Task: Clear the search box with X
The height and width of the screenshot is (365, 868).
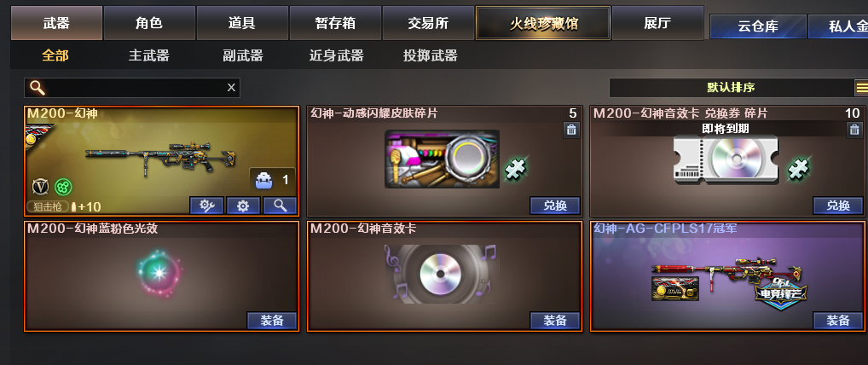Action: 231,88
